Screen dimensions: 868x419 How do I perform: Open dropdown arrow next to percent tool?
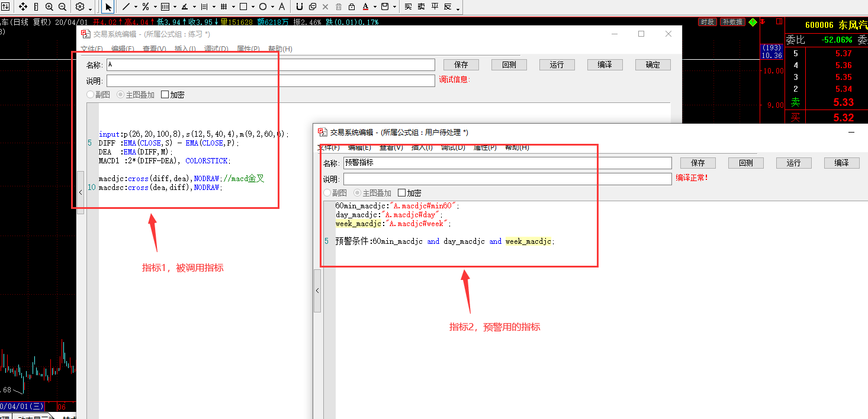[155, 8]
